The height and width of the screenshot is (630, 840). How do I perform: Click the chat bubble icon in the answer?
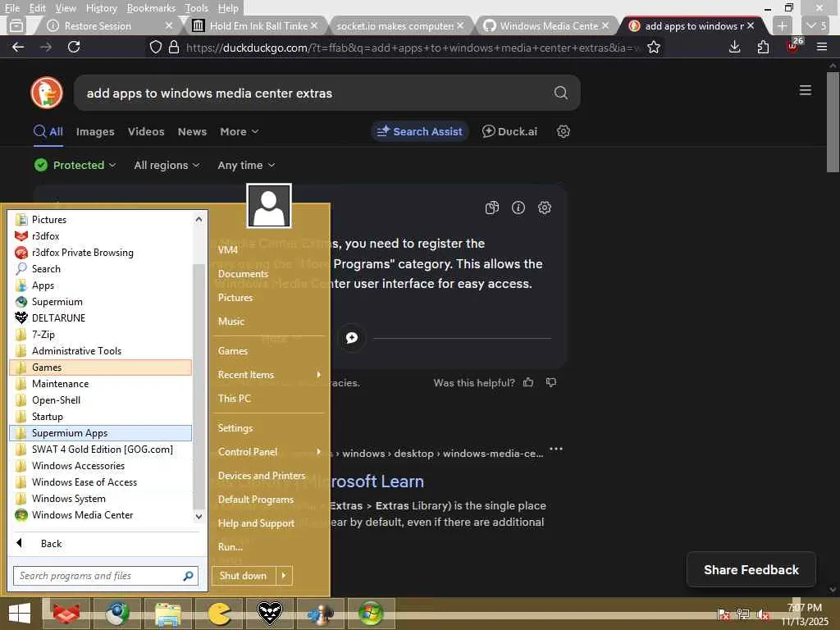(x=352, y=337)
